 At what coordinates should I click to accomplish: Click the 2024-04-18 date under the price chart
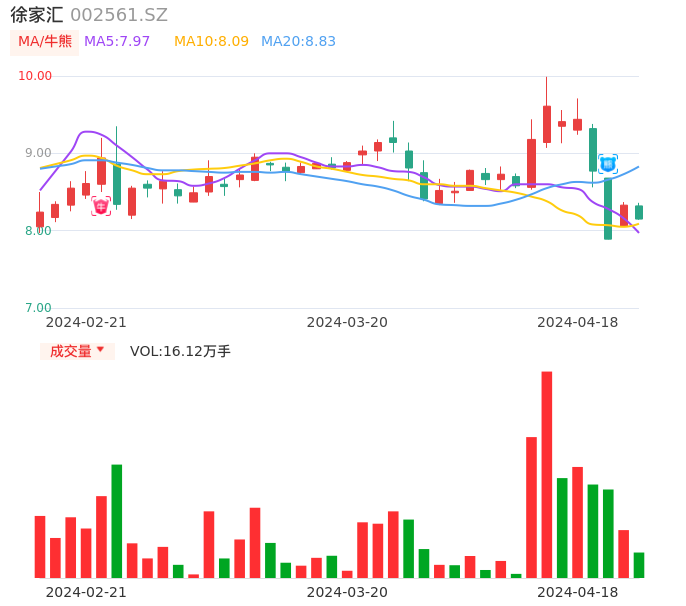tap(578, 322)
